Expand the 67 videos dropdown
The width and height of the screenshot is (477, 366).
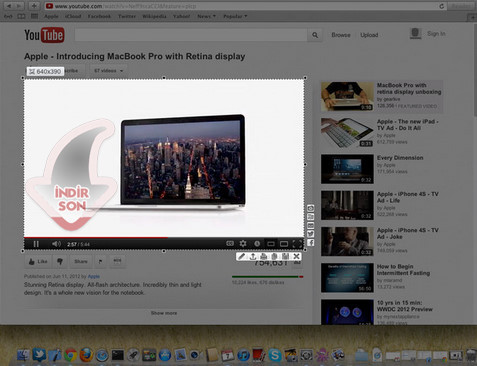tap(108, 71)
